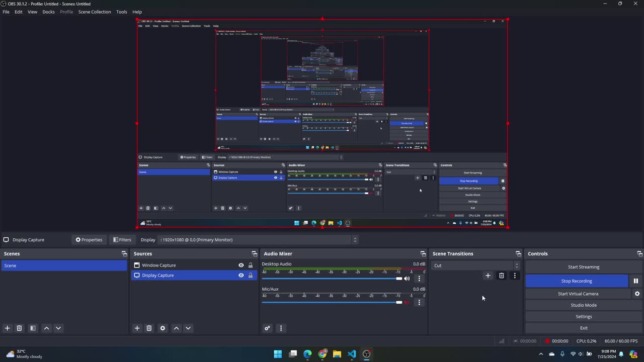Open the Scene Collection menu
This screenshot has width=644, height=362.
95,12
